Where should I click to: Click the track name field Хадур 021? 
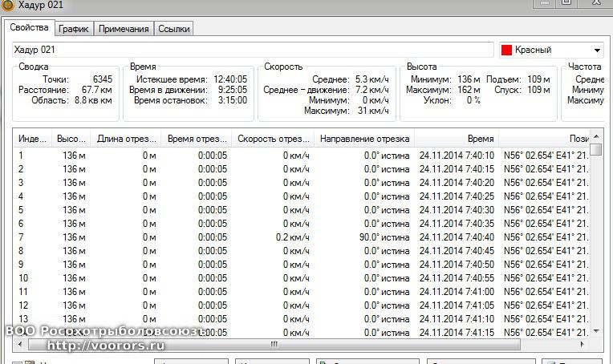tap(253, 50)
